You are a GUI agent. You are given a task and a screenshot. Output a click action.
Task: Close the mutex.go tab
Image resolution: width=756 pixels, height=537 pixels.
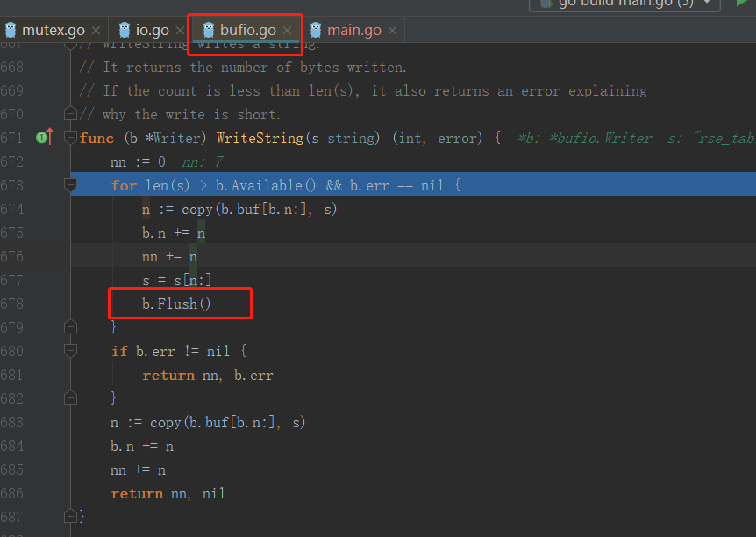tap(96, 31)
